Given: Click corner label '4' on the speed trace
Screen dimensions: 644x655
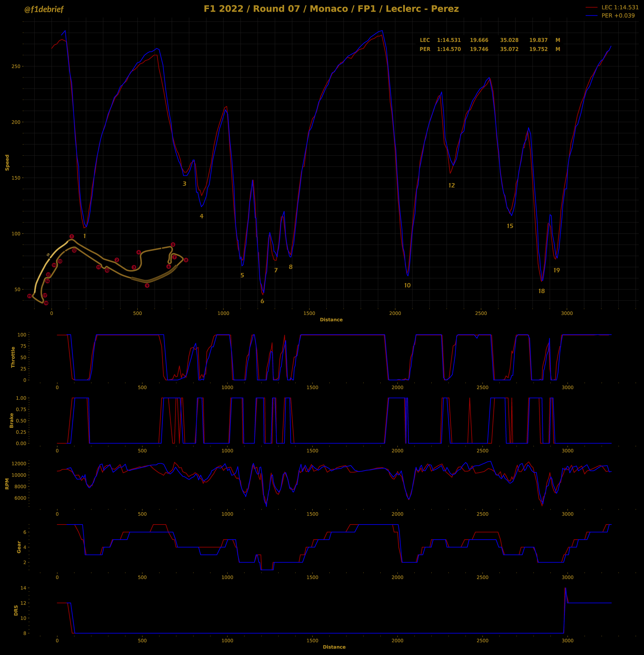Looking at the screenshot, I should tap(202, 216).
